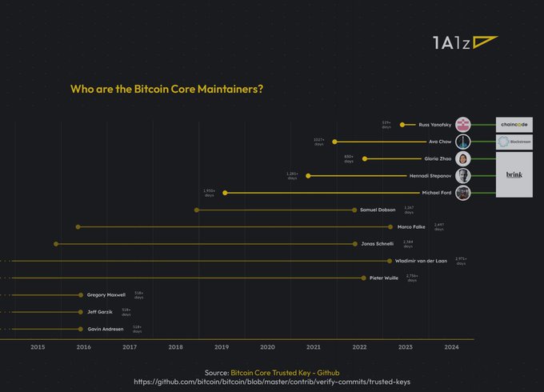The height and width of the screenshot is (392, 544).
Task: Click the Blockstream logo box
Action: pos(514,142)
